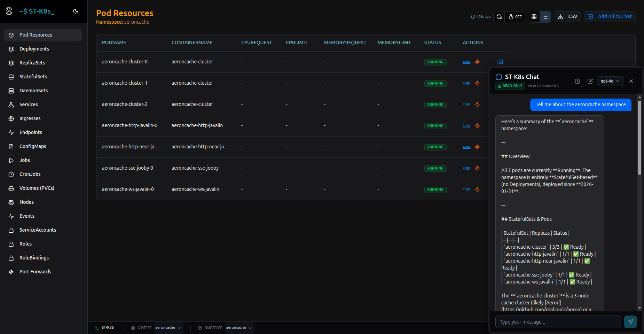Click the lightning action for aeroncache-sse-jooby-0

(x=477, y=168)
